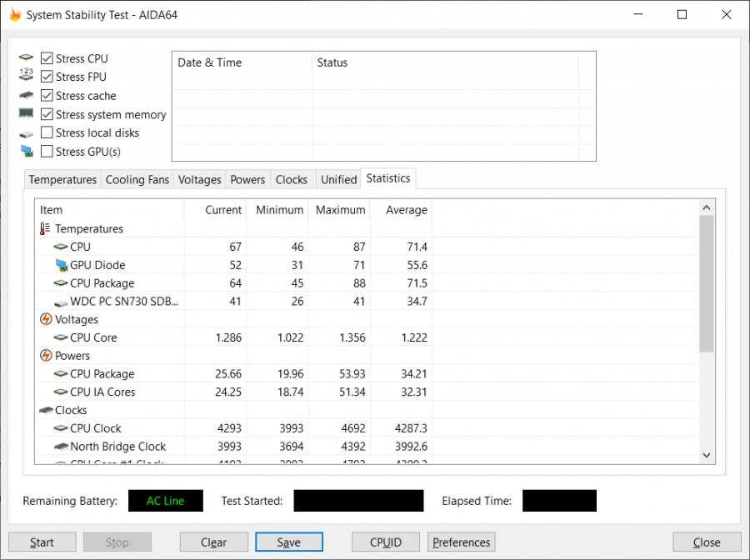Click the CPU Core maximum voltage 1.356
Viewport: 750px width, 560px height.
352,337
